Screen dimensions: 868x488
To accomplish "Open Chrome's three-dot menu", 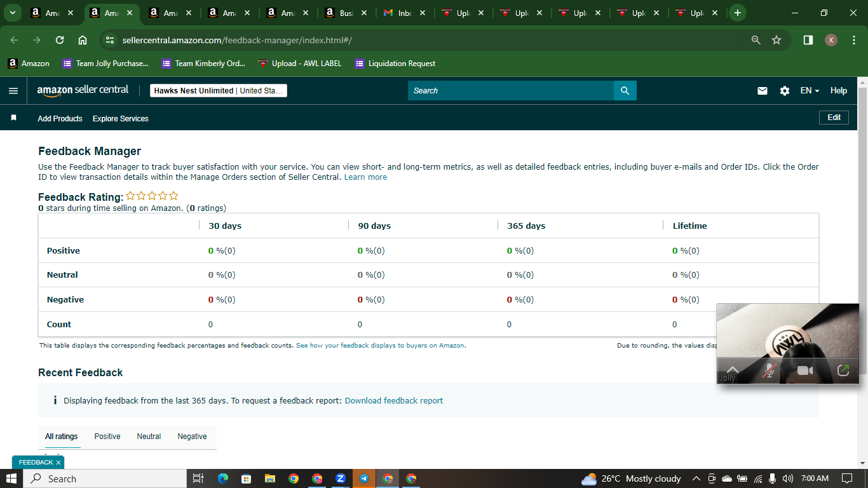I will pyautogui.click(x=853, y=40).
